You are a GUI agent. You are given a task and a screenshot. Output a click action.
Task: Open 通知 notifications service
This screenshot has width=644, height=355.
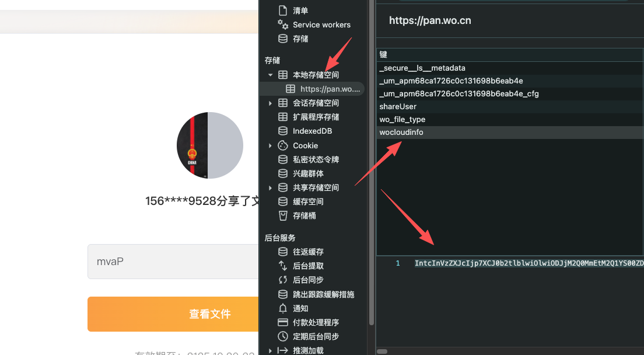(300, 308)
